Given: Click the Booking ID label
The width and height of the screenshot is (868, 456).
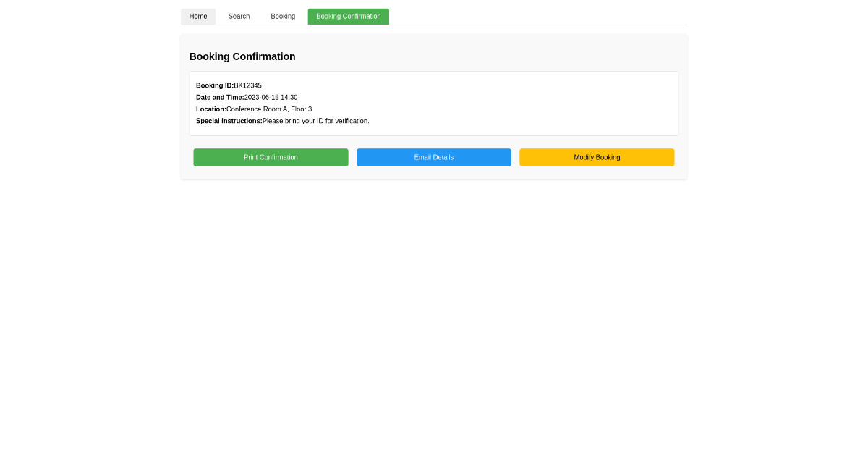Looking at the screenshot, I should (x=213, y=85).
